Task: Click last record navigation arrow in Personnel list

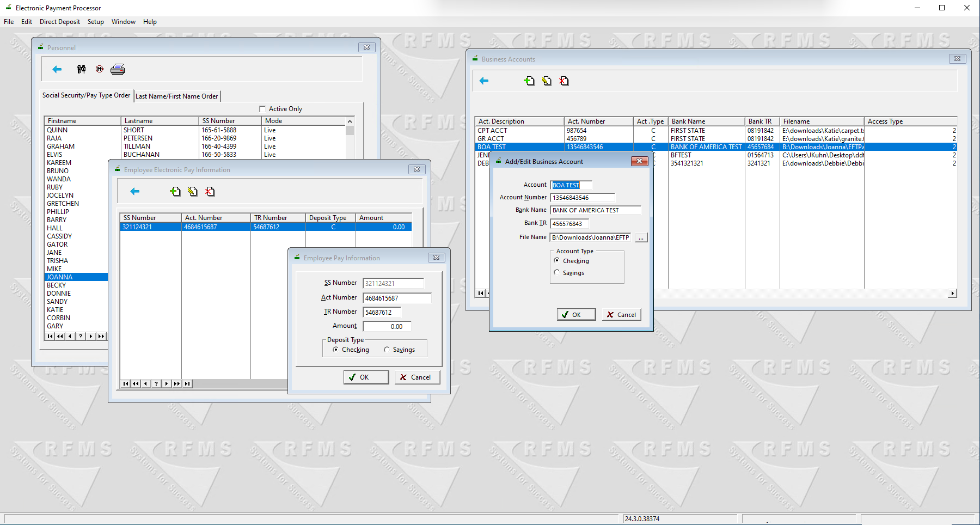Action: (x=101, y=336)
